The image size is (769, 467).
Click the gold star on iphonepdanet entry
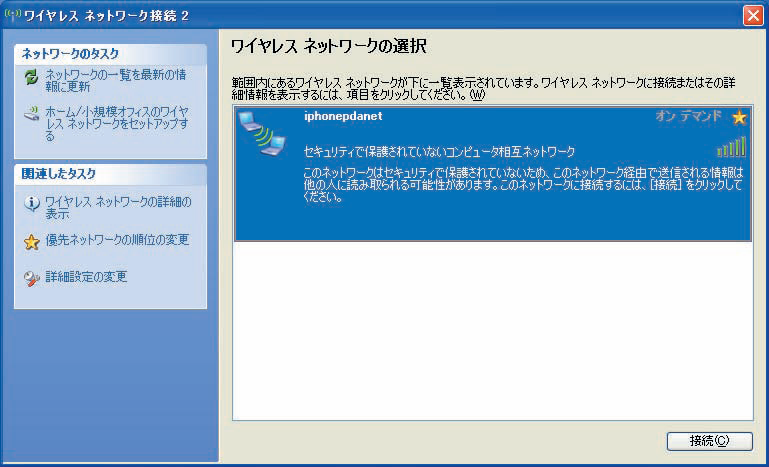point(739,118)
